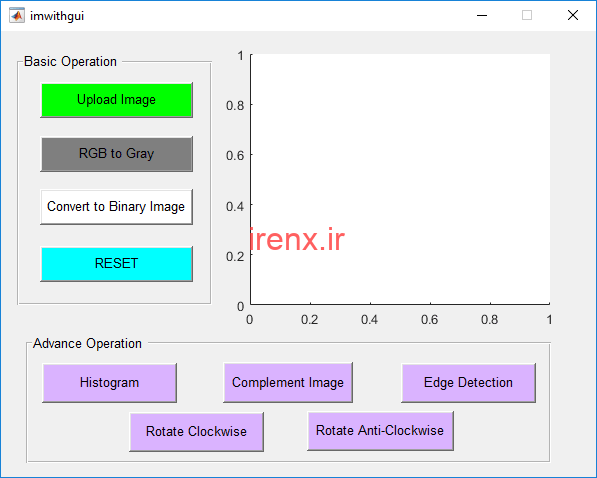
Task: Select Convert to Binary Image button
Action: click(x=117, y=207)
